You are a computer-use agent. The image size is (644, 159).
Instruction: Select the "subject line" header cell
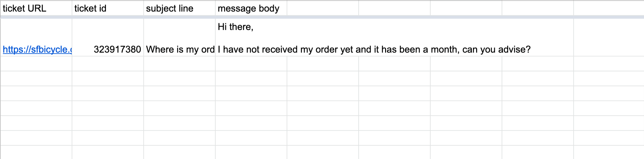179,8
